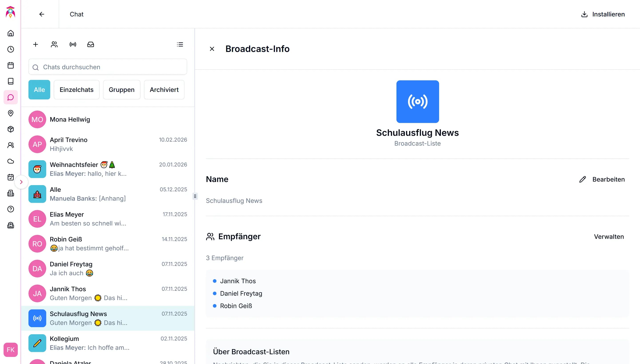Open the clock icon in the sidebar

click(x=10, y=49)
